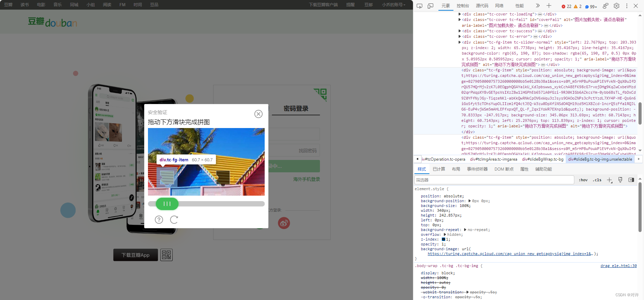Open the 99+ issues indicator
Image resolution: width=644 pixels, height=300 pixels.
click(591, 6)
